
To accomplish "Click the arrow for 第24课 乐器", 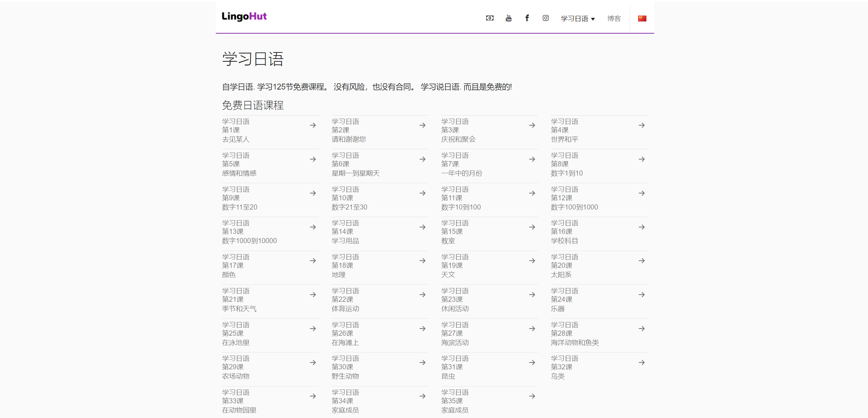I will pyautogui.click(x=642, y=295).
